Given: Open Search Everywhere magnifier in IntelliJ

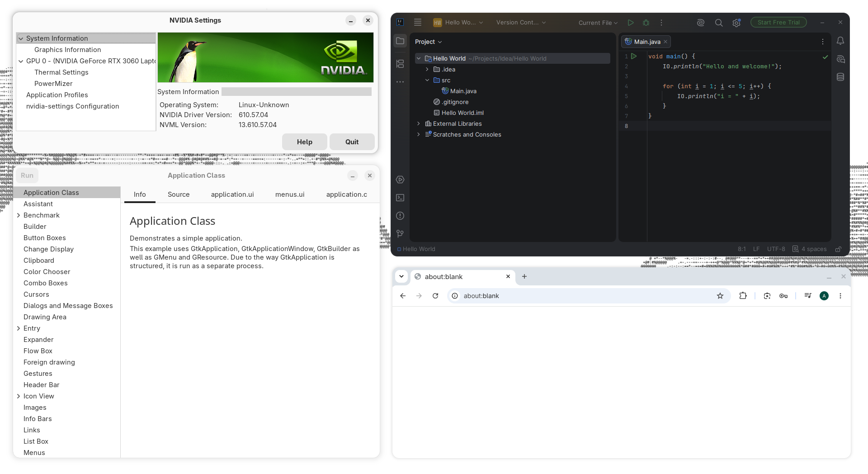Looking at the screenshot, I should pyautogui.click(x=718, y=23).
